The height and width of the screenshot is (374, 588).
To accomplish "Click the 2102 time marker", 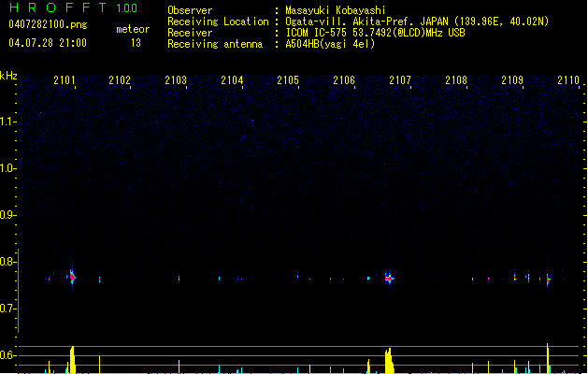I will point(120,80).
